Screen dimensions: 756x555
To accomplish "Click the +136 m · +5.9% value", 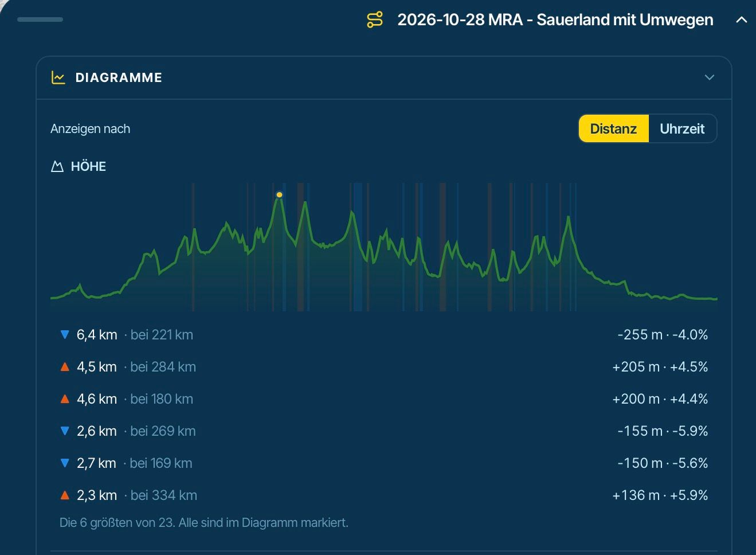I will 660,495.
